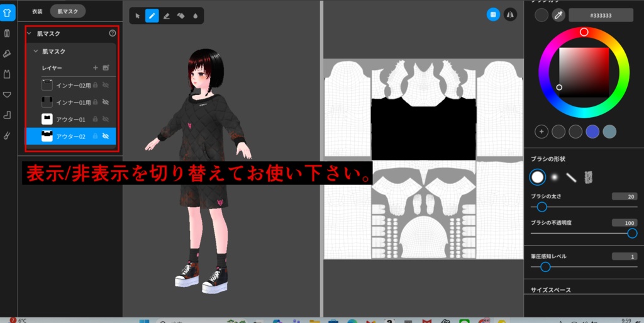Pick the dark swatch beside the blue swatch

pos(575,132)
